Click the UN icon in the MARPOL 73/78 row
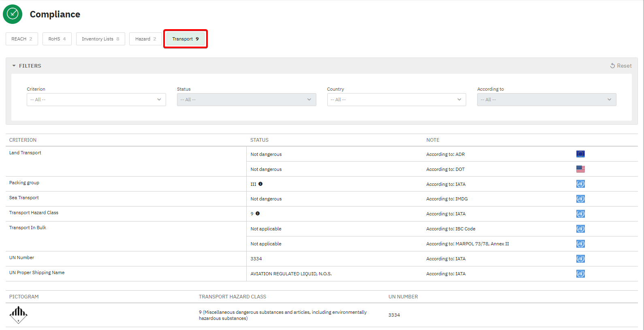The width and height of the screenshot is (644, 330). point(580,244)
